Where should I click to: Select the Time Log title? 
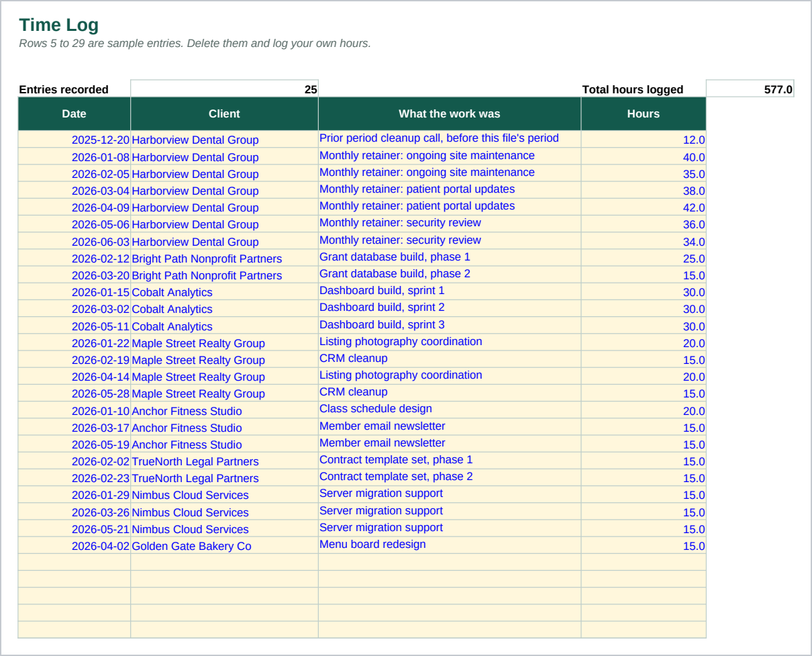(59, 25)
